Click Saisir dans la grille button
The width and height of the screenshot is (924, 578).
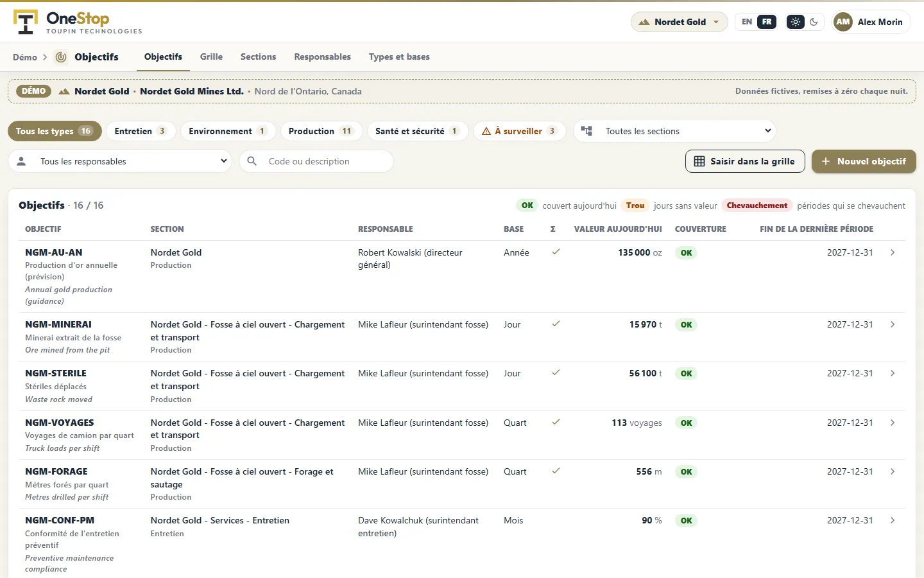(744, 161)
